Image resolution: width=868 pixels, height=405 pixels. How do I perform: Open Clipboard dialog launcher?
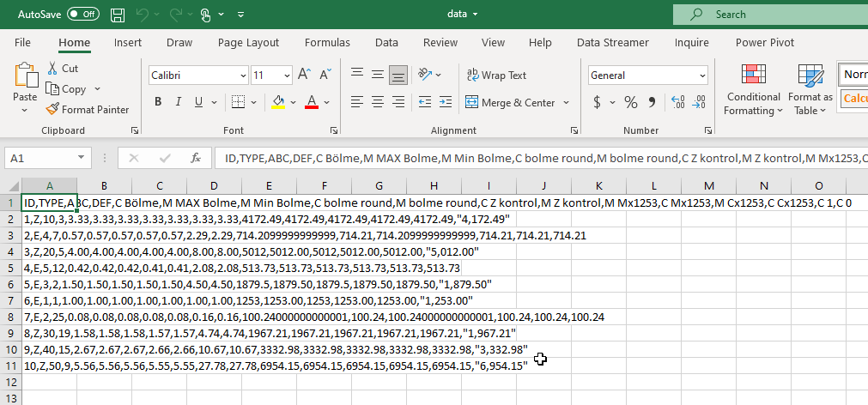coord(135,130)
